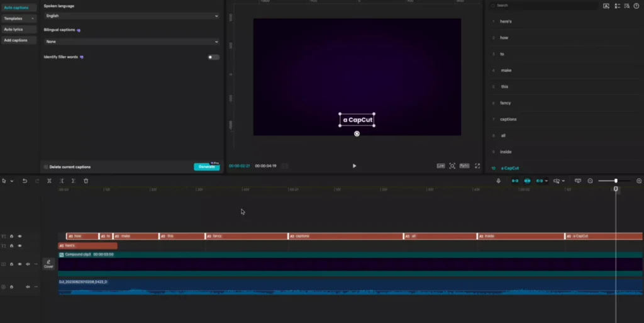This screenshot has height=323, width=644.
Task: Open the fullscreen preview icon
Action: tap(477, 166)
